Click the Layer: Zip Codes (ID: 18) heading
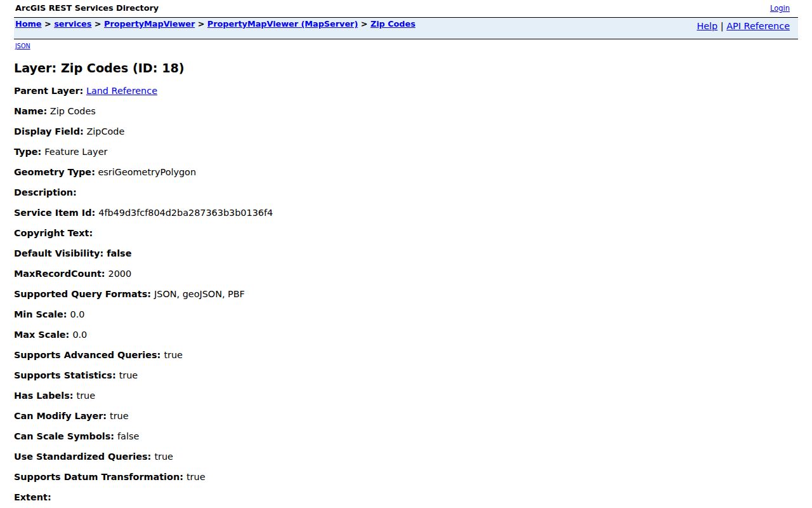812x508 pixels. (99, 68)
